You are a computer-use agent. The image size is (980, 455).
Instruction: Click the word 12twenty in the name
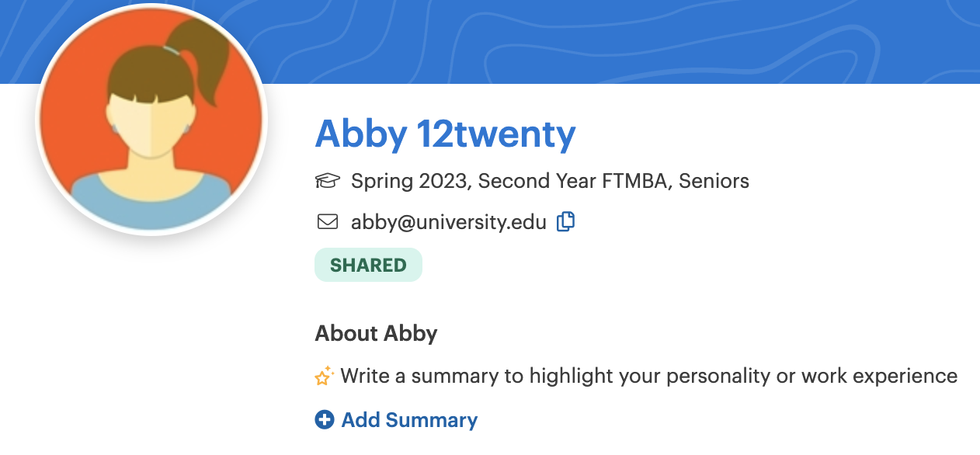(x=497, y=134)
